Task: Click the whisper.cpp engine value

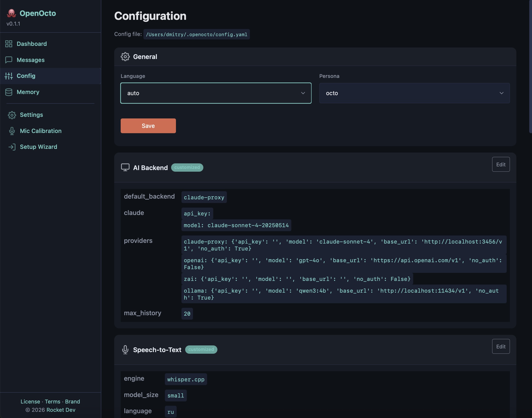Action: 186,379
